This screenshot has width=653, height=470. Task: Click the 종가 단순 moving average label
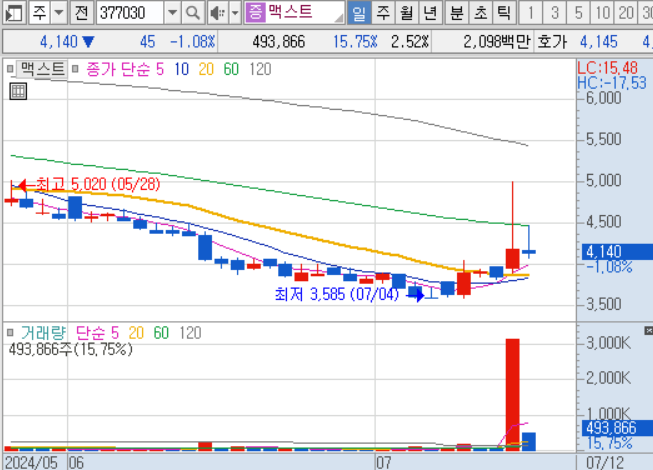(x=117, y=69)
